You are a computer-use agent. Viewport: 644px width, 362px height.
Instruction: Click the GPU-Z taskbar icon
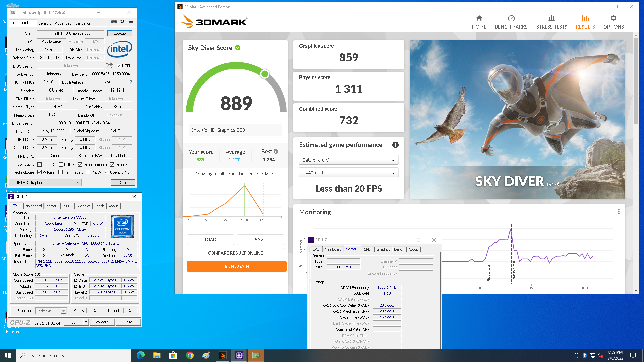pos(256,355)
